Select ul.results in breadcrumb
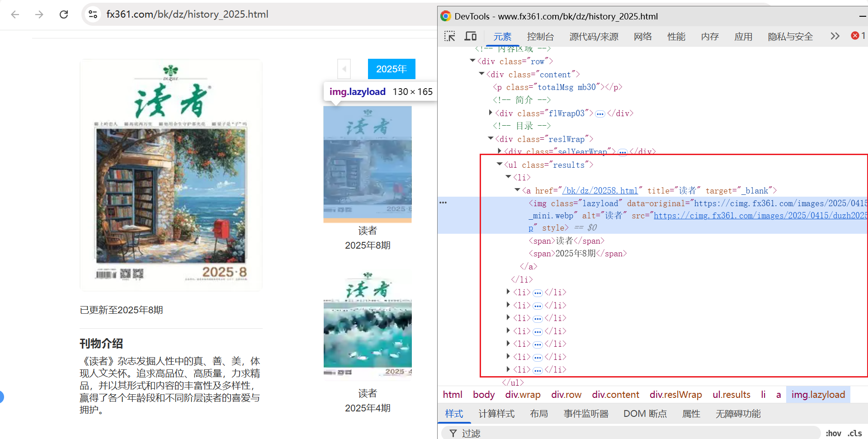Viewport: 868px width, 439px height. point(731,395)
